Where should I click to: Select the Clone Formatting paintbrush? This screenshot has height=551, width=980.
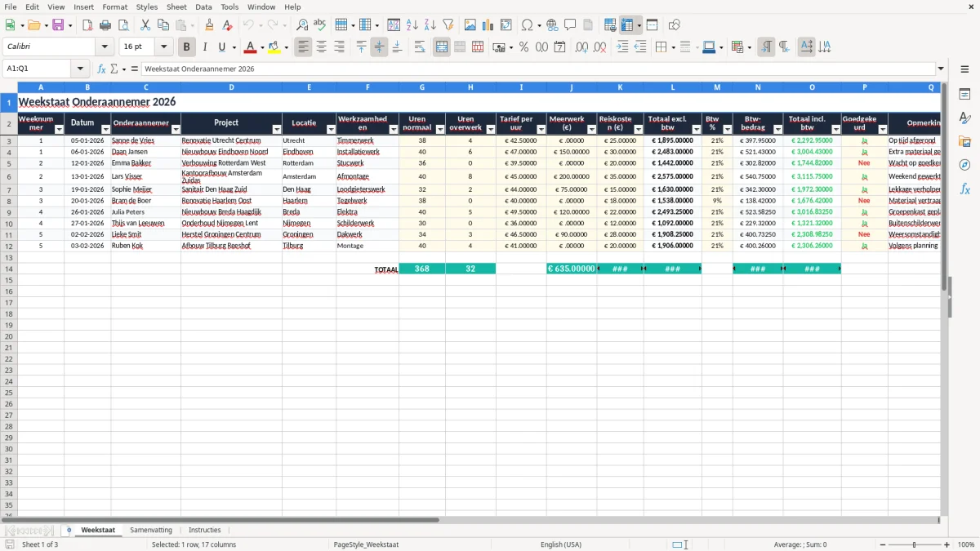pyautogui.click(x=209, y=25)
